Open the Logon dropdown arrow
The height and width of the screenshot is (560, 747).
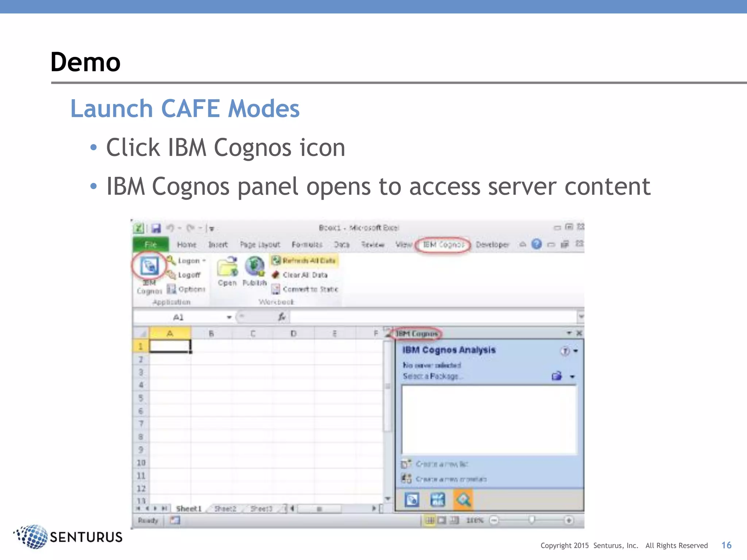click(204, 261)
